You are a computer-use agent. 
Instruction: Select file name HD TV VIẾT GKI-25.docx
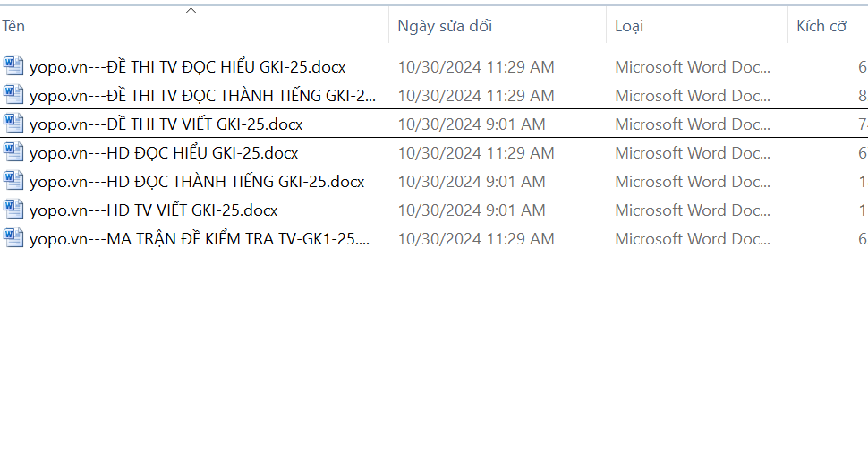point(153,210)
